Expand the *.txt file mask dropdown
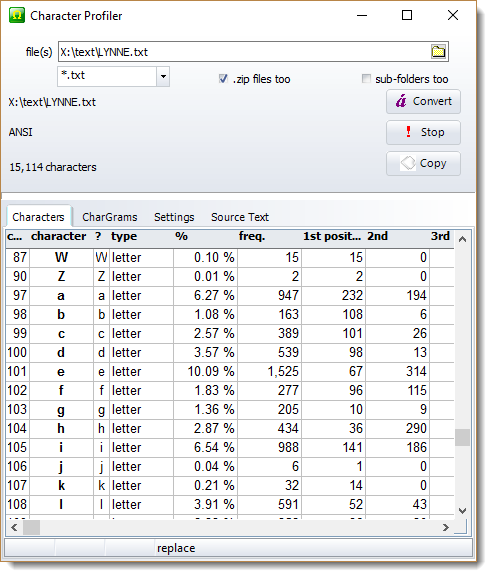 point(163,77)
